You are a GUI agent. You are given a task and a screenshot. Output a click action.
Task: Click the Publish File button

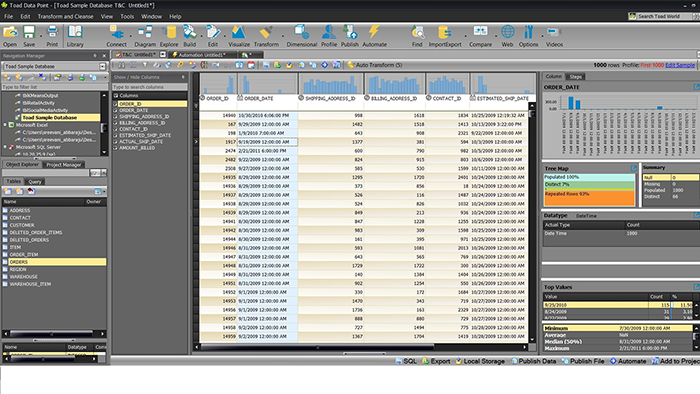coord(583,361)
